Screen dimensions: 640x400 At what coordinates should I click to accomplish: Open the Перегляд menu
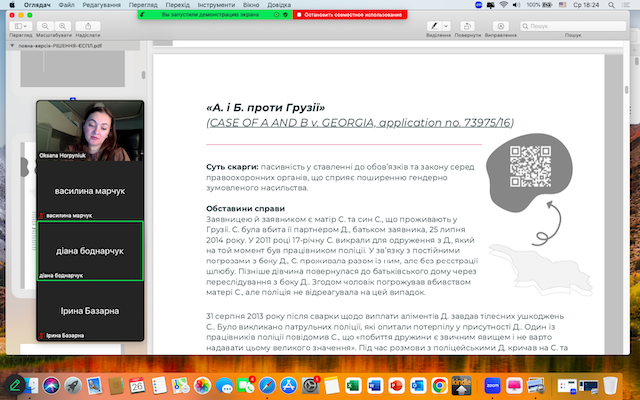coord(143,5)
